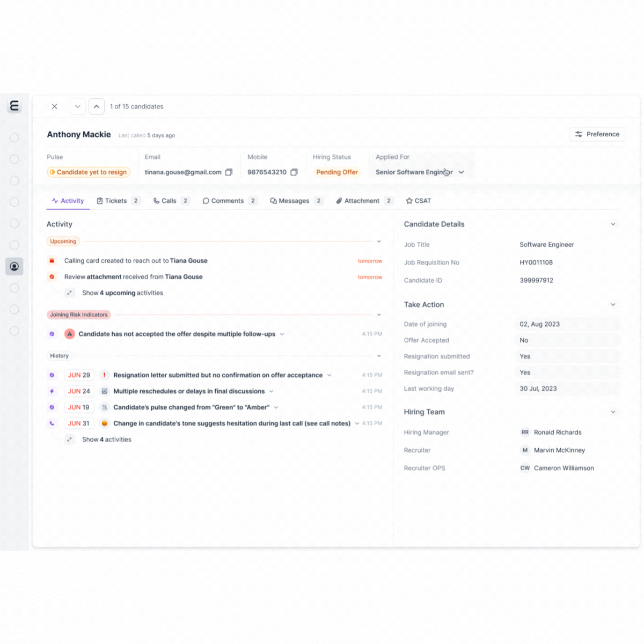The width and height of the screenshot is (644, 644).
Task: Open the CSAT tab
Action: [x=419, y=201]
